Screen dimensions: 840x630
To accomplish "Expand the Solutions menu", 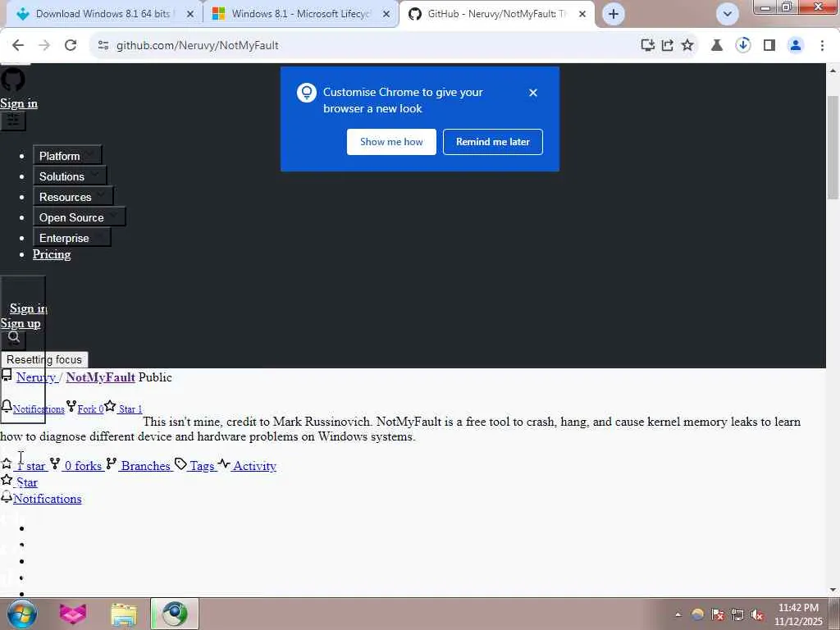I will click(70, 176).
